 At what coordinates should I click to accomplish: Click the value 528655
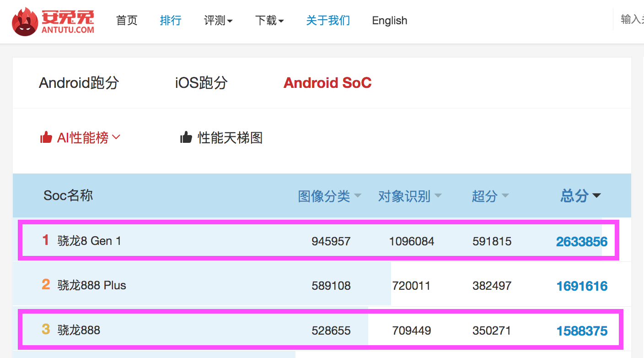[331, 331]
